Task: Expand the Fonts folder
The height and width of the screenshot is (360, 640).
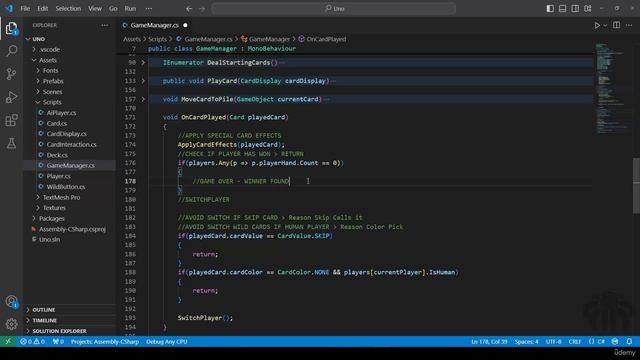Action: [x=51, y=71]
